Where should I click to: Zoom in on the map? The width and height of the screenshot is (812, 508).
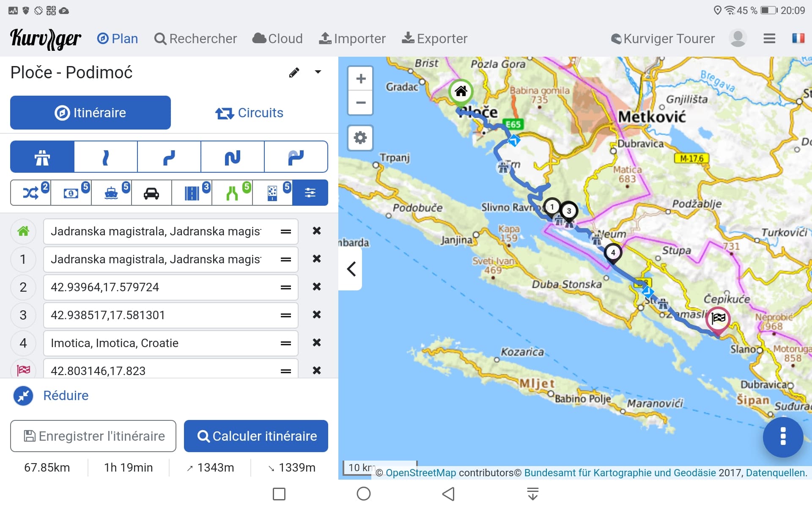pos(360,79)
